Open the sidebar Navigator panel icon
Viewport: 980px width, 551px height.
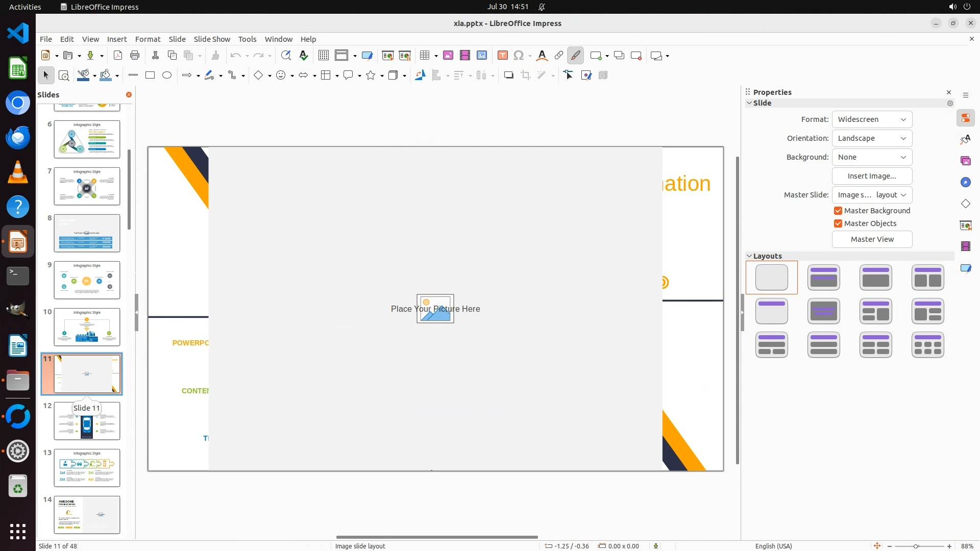click(965, 183)
